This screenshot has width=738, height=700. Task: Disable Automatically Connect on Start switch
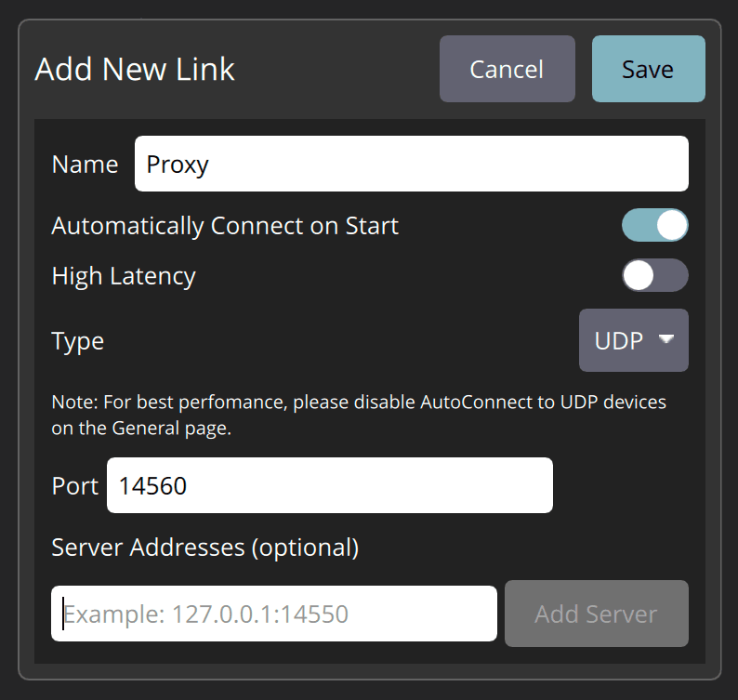(654, 225)
